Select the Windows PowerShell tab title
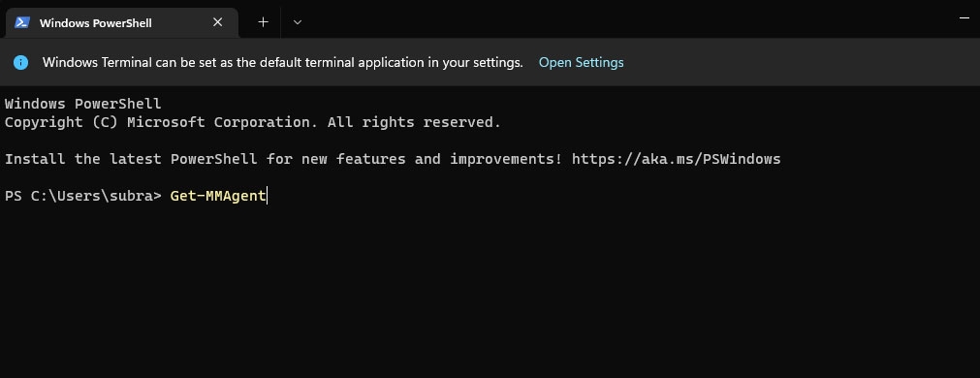Viewport: 980px width, 378px height. coord(96,23)
